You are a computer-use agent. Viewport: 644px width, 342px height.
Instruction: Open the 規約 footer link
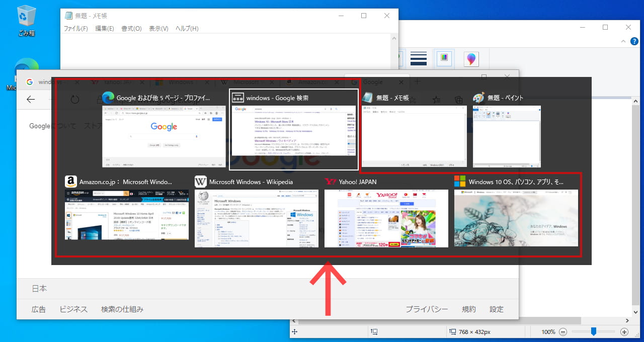pos(469,309)
